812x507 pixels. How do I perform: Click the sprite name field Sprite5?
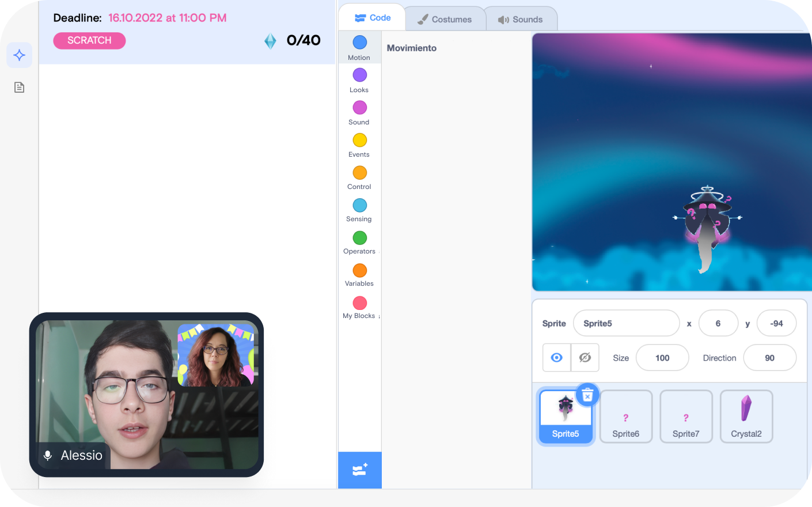pos(626,323)
